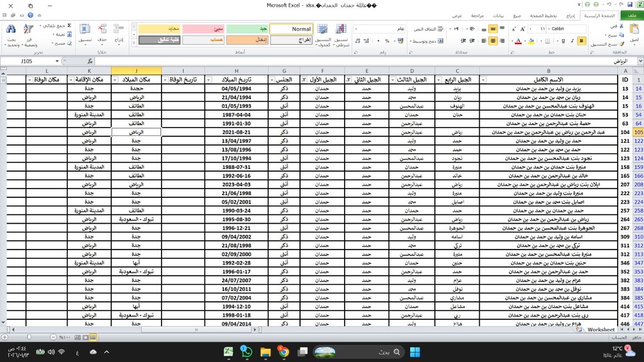
Task: Open Sort and Filter (فرز وتصفية)
Action: pyautogui.click(x=29, y=35)
